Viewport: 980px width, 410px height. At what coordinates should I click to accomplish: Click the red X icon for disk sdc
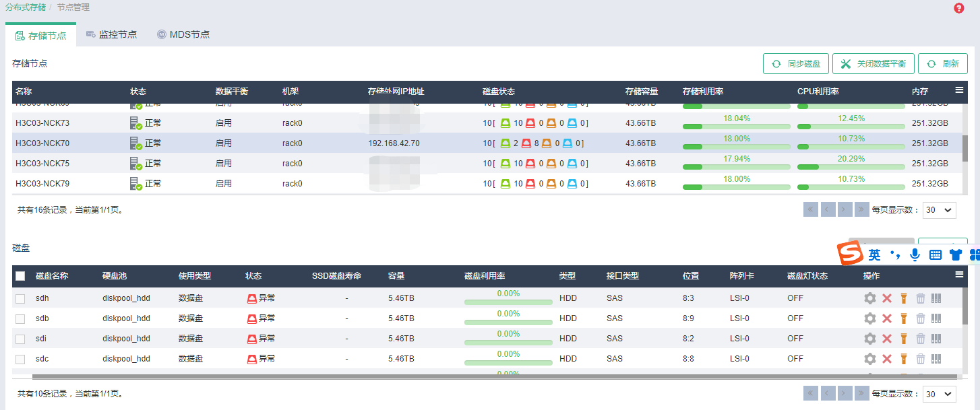(x=887, y=359)
